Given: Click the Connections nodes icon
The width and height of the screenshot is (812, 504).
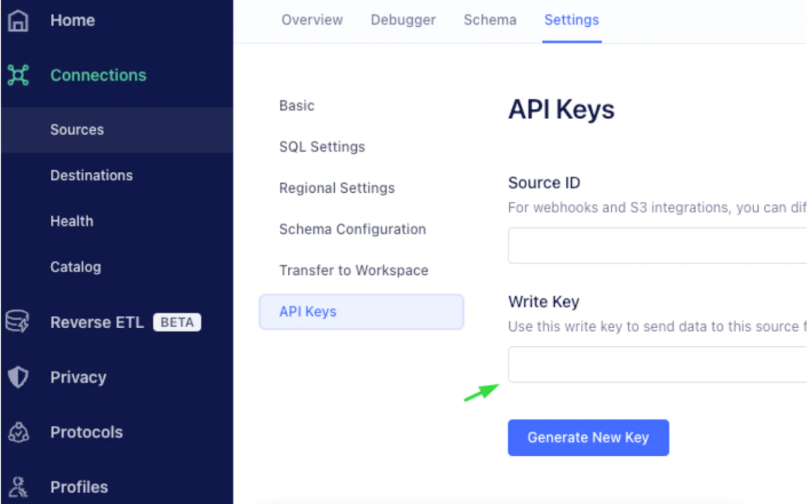Looking at the screenshot, I should coord(18,76).
